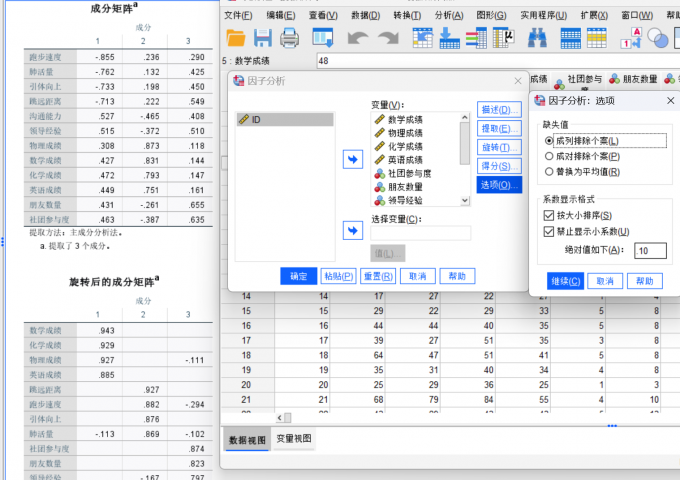Click the 提取 button in factor dialog
680x480 pixels.
pyautogui.click(x=499, y=128)
